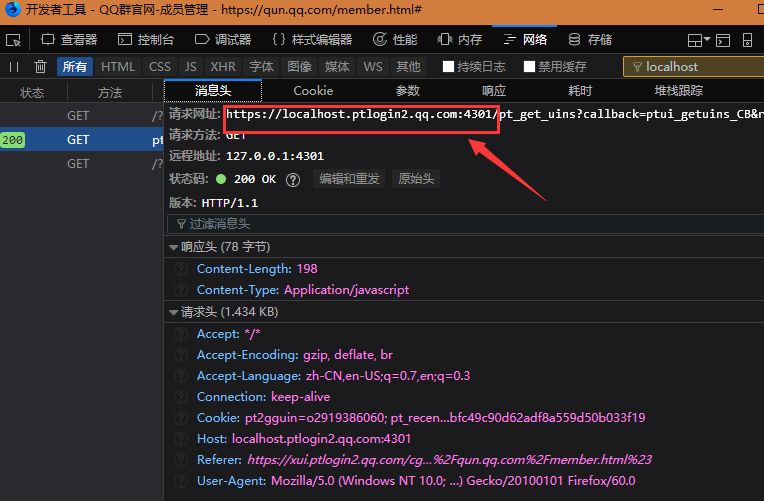Click the localhost URL filter field

pos(693,67)
